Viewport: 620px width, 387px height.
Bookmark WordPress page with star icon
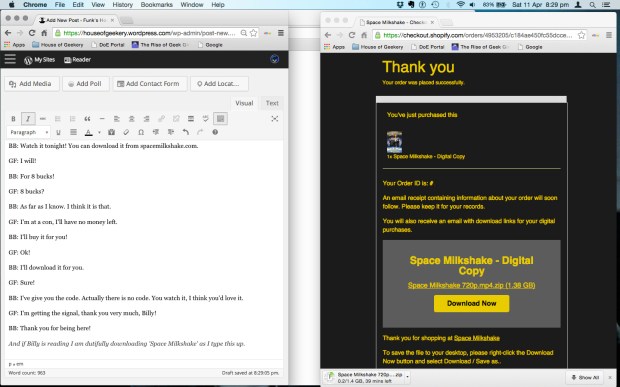tap(254, 33)
